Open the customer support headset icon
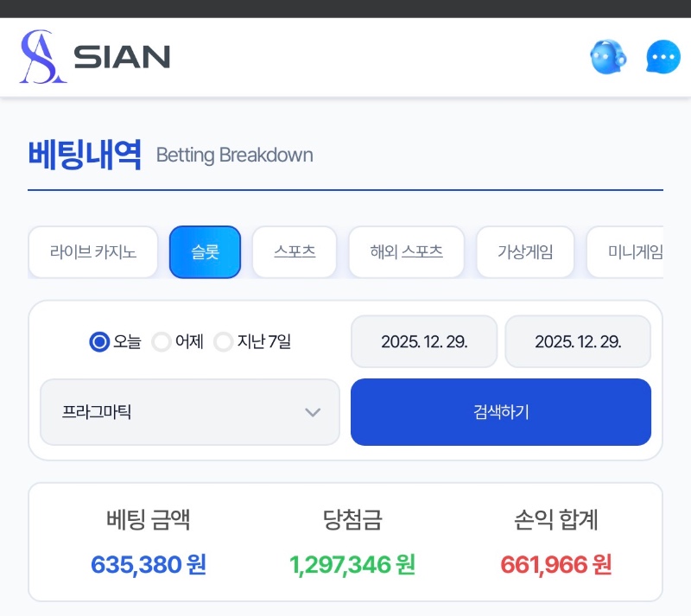691x616 pixels. pyautogui.click(x=608, y=58)
